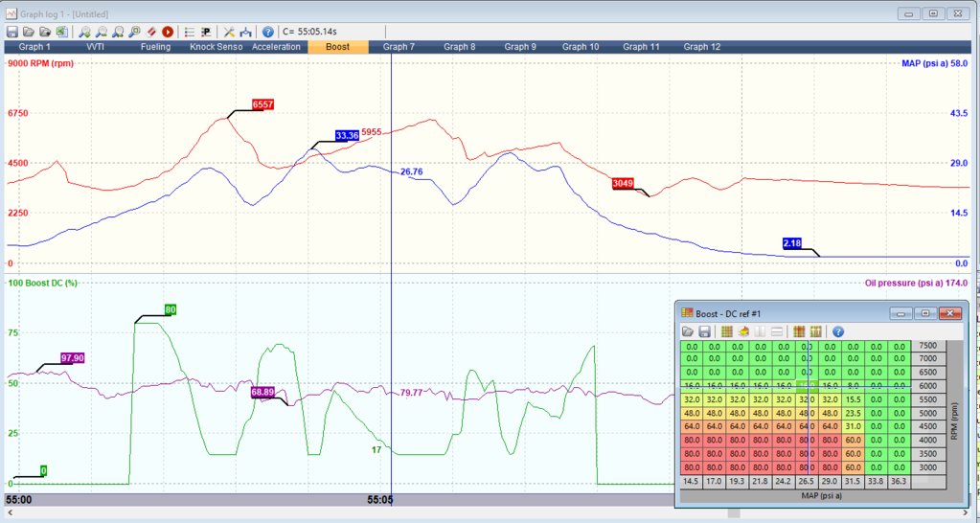Click the 80 Boost DC maximum marker label
Image resolution: width=980 pixels, height=523 pixels.
click(170, 309)
